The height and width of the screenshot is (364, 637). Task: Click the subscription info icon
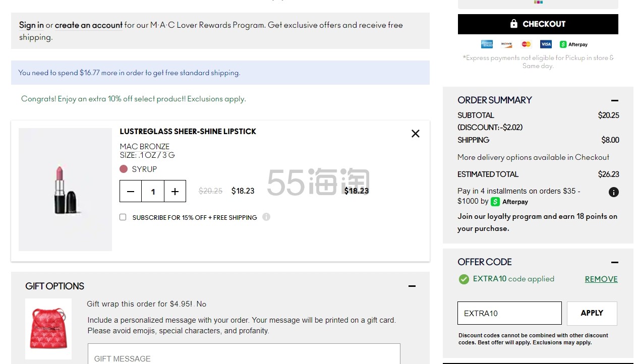click(x=266, y=217)
